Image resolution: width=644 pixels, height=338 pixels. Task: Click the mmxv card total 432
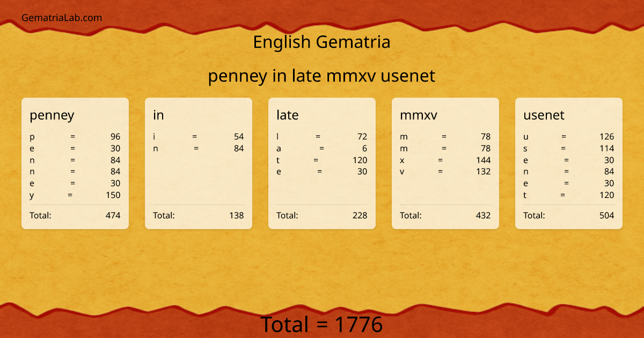(x=484, y=216)
